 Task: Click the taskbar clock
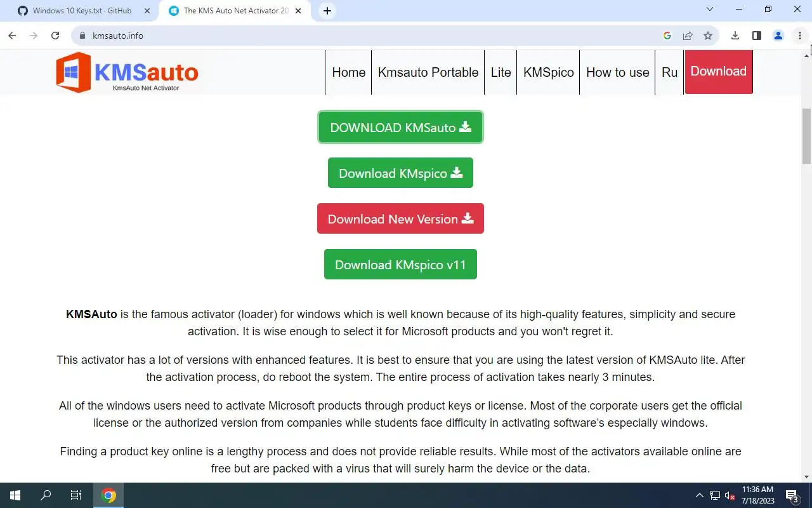(757, 495)
